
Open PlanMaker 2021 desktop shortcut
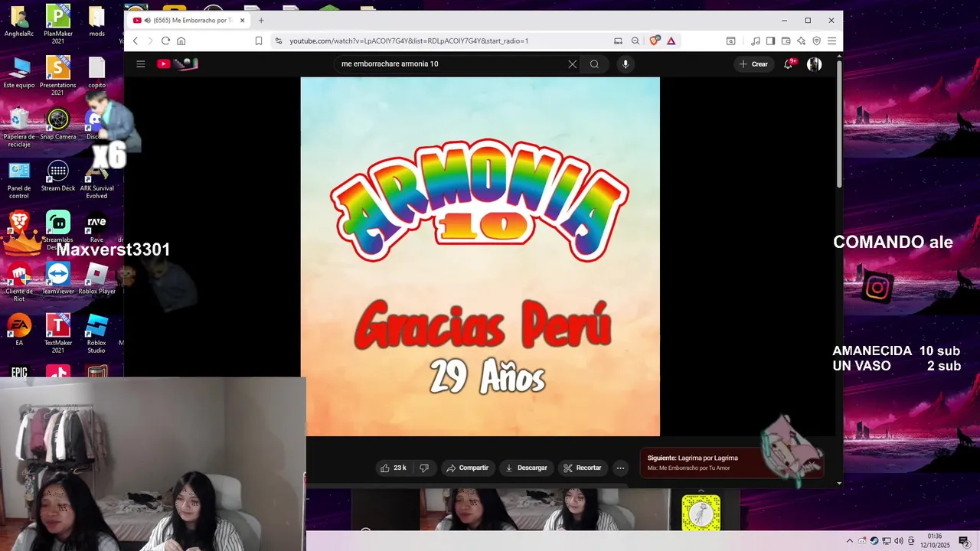(58, 24)
